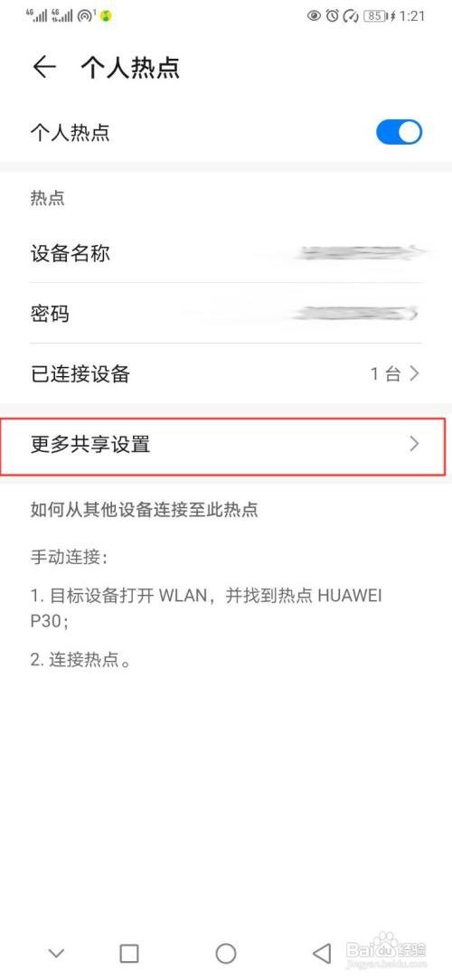Open the 设备名称 row
Viewport: 452px width, 980px height.
point(226,253)
